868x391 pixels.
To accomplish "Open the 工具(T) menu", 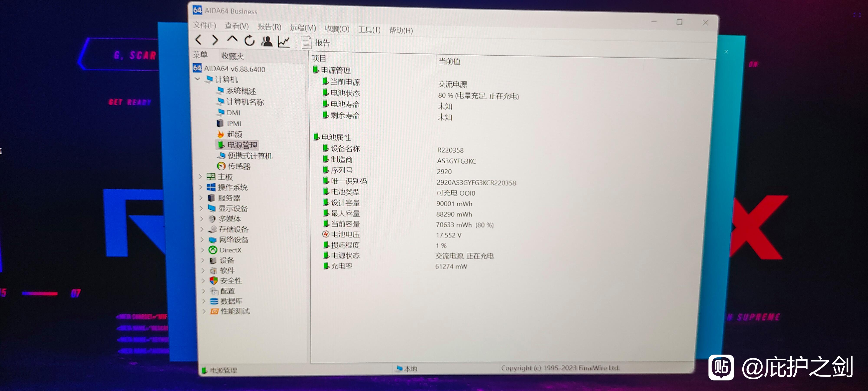I will pos(369,30).
